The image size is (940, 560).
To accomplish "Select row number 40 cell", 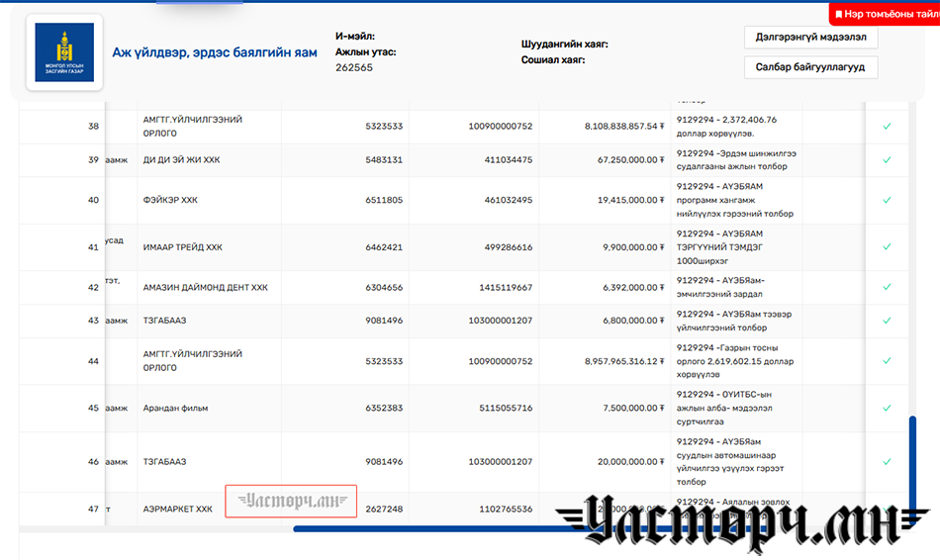I will click(93, 200).
